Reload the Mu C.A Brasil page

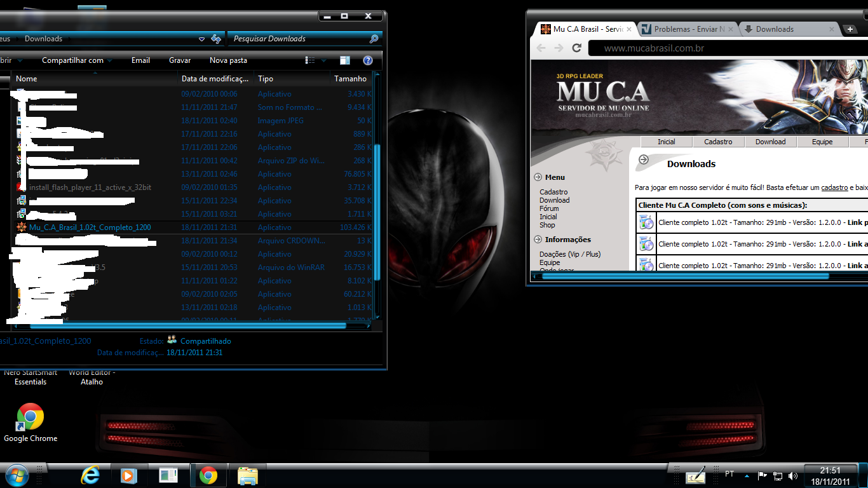coord(577,48)
